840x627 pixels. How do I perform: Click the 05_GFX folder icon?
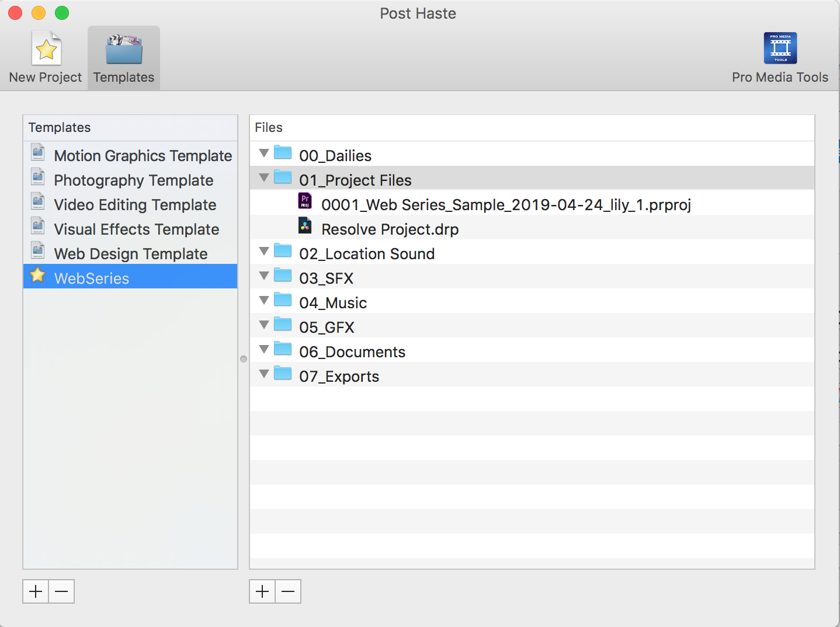coord(283,325)
